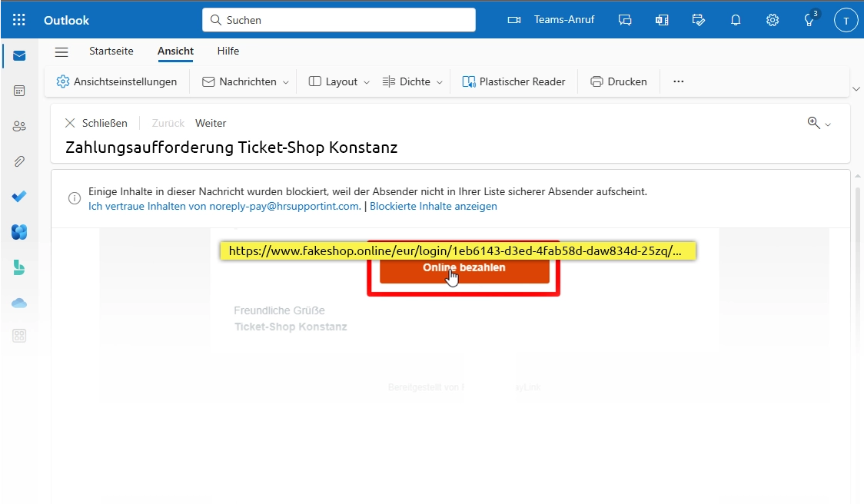This screenshot has width=864, height=504.
Task: Open My Day calendar check icon
Action: point(699,20)
